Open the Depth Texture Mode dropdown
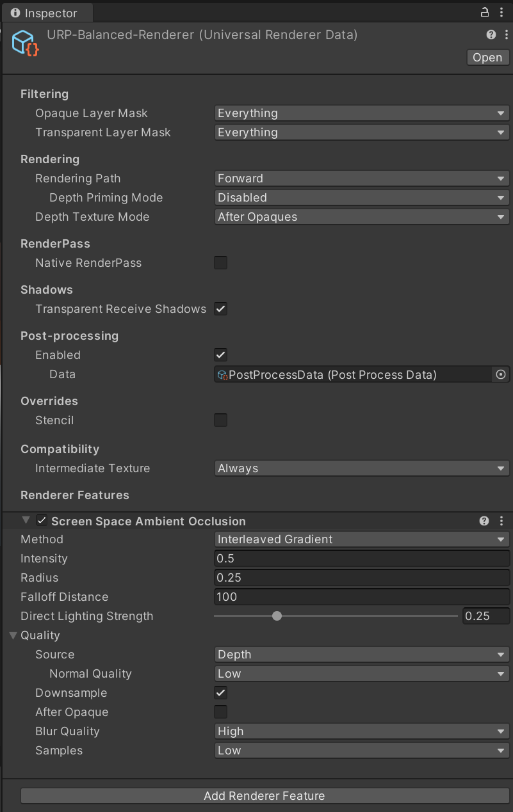Viewport: 513px width, 812px height. (x=362, y=217)
